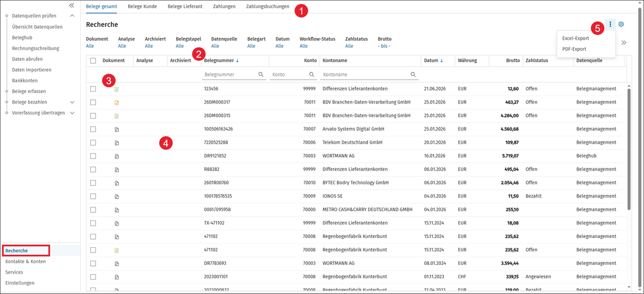Screen dimensions: 644x294
Task: Open document icon for 0061/095958
Action: pos(117,209)
